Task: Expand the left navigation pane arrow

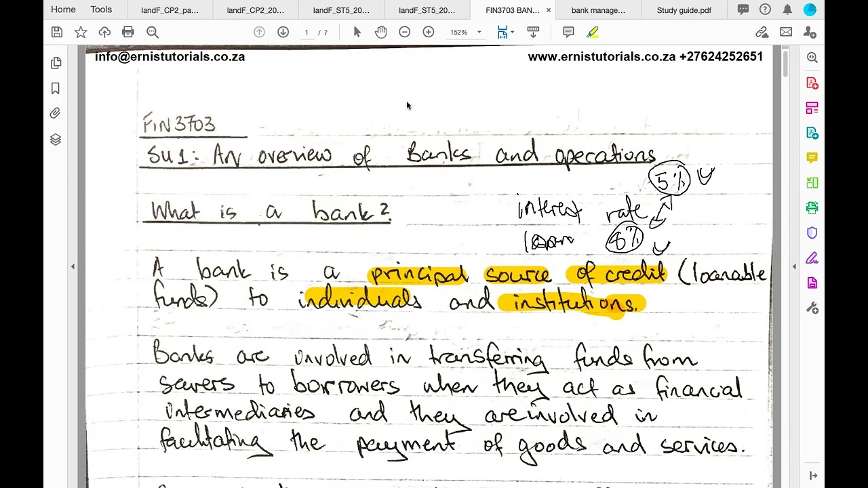Action: (x=73, y=266)
